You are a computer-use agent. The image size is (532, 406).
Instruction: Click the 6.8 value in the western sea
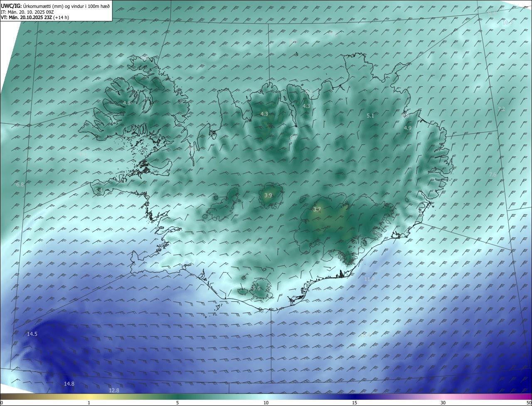(x=20, y=184)
